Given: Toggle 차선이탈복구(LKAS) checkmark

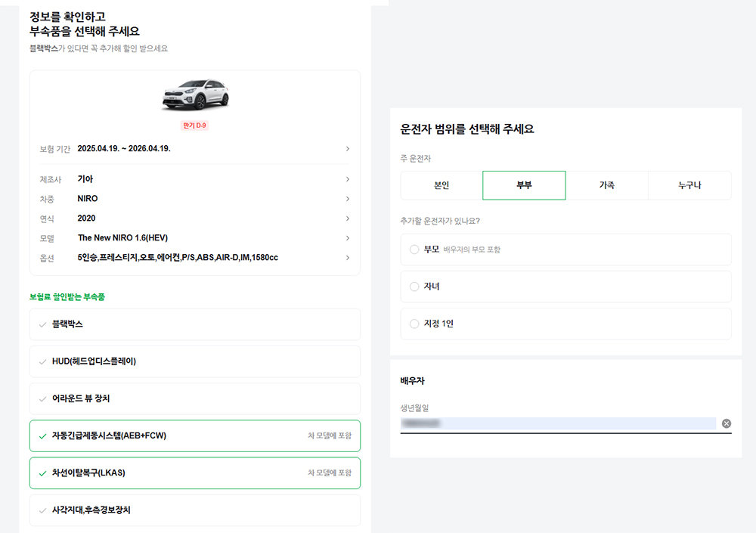Looking at the screenshot, I should pos(43,473).
